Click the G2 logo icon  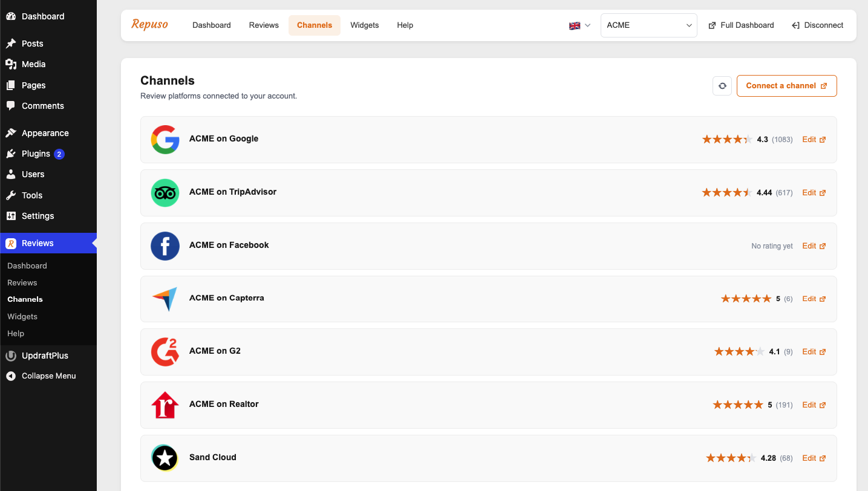click(x=165, y=352)
